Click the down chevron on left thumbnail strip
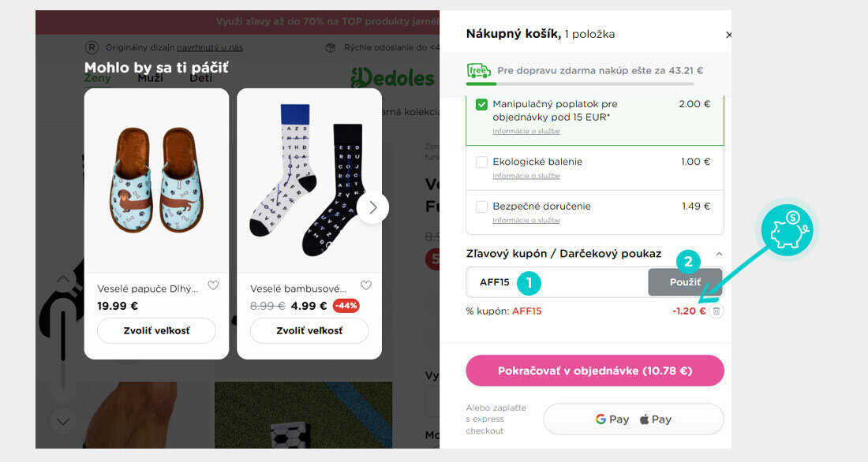The height and width of the screenshot is (462, 868). 63,422
